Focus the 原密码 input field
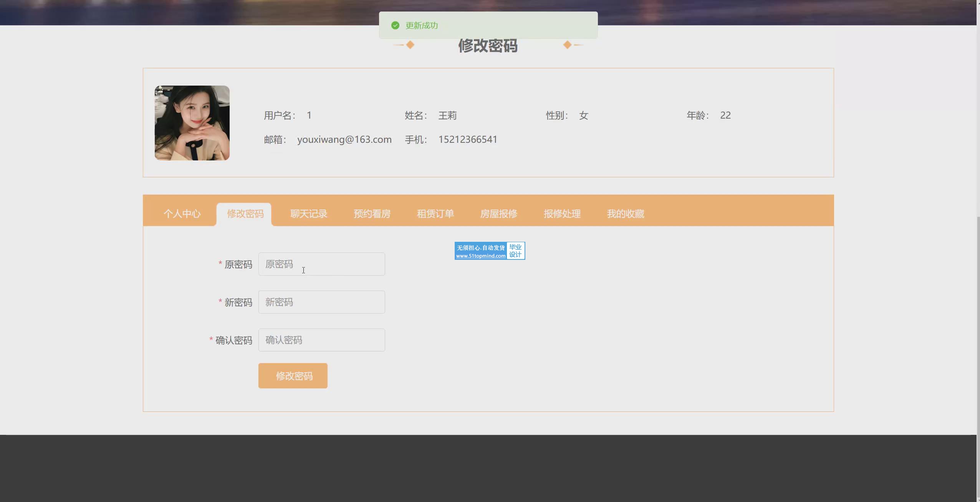The image size is (980, 502). click(321, 264)
